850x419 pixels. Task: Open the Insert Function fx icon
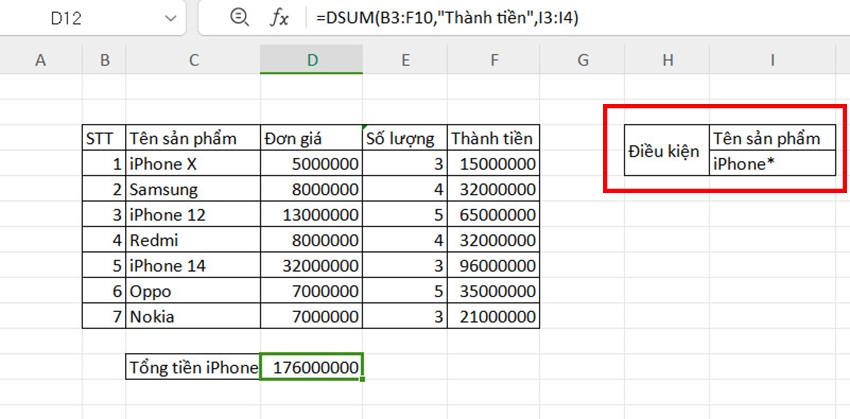[279, 18]
